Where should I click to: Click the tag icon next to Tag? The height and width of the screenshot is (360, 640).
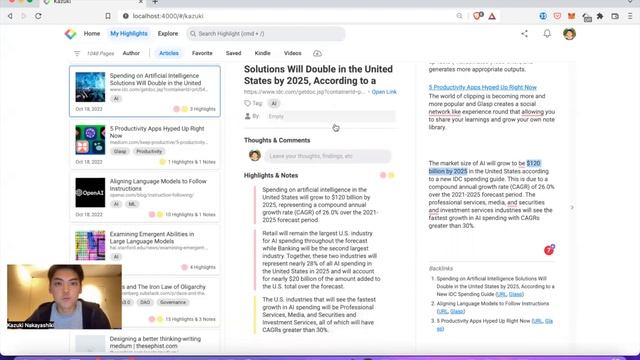247,104
